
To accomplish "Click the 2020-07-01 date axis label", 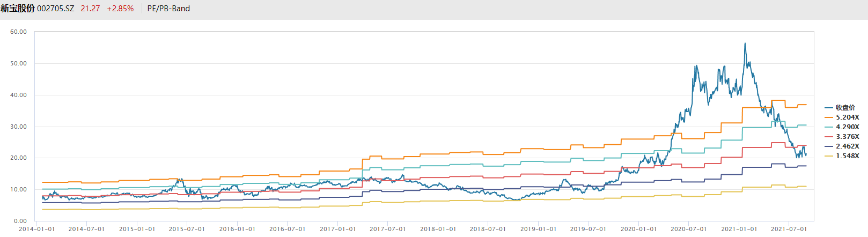I will tap(689, 229).
